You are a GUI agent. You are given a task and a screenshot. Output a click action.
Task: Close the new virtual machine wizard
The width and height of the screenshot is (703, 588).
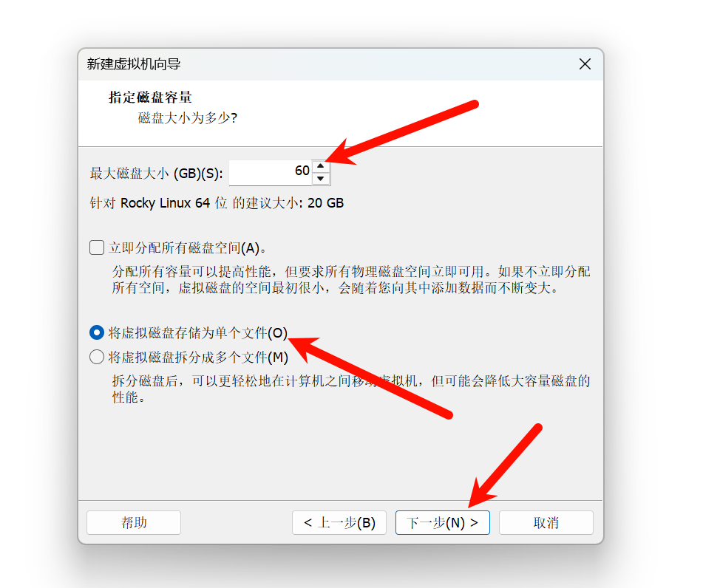585,64
